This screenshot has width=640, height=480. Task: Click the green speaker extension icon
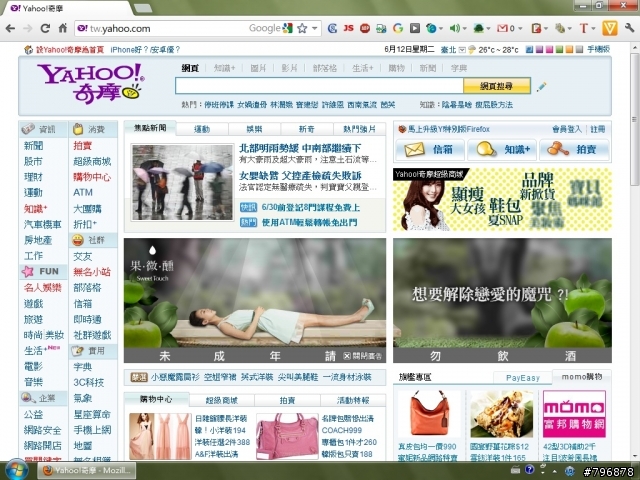[x=454, y=28]
